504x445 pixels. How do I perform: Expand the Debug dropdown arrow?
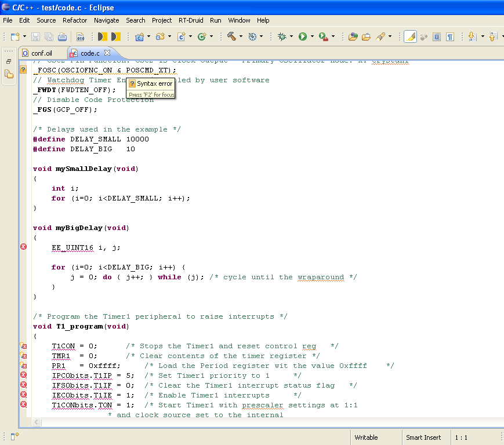coord(291,37)
